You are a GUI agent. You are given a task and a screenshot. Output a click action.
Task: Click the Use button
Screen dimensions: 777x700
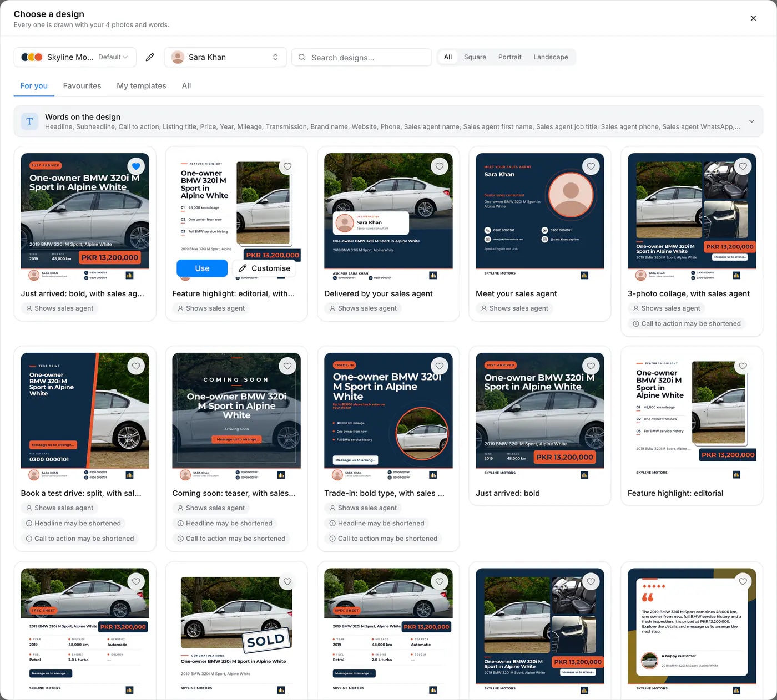coord(202,268)
